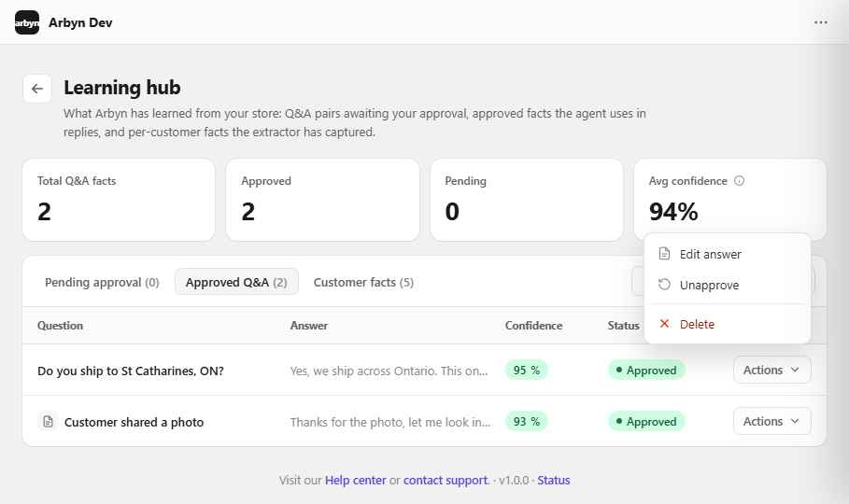Select Unapprove in the actions menu

(728, 285)
